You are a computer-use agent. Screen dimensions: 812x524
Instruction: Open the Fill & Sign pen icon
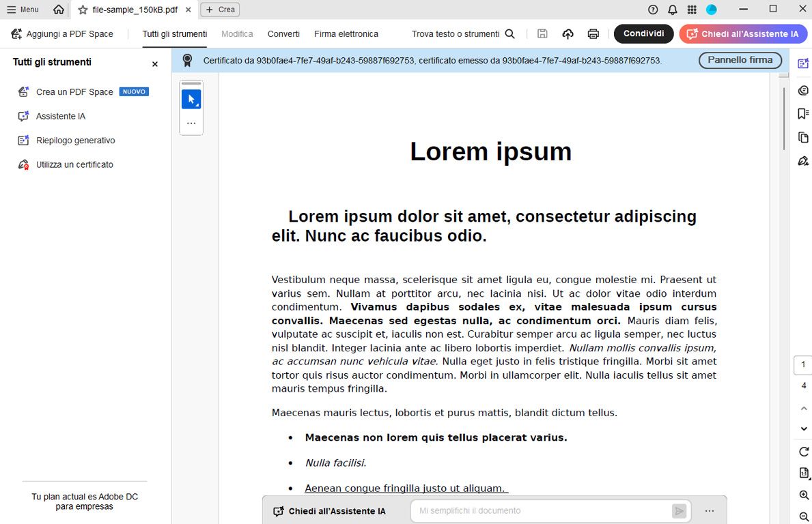pos(803,161)
